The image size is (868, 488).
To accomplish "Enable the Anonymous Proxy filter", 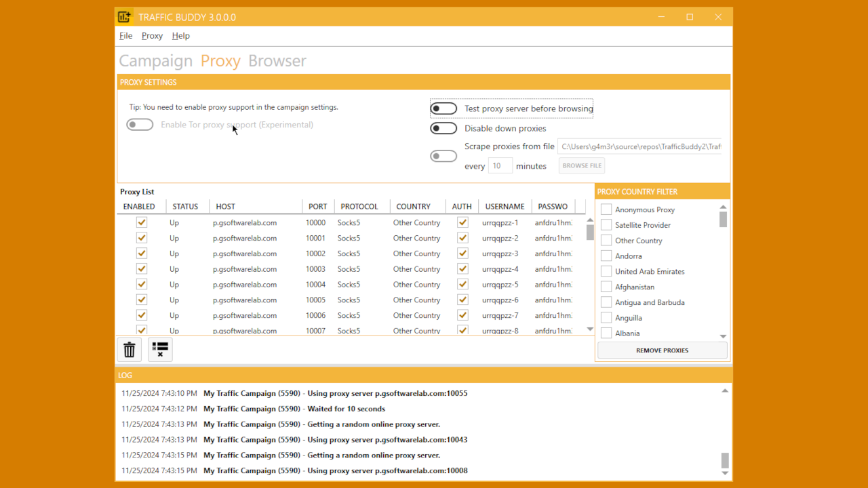I will [606, 209].
